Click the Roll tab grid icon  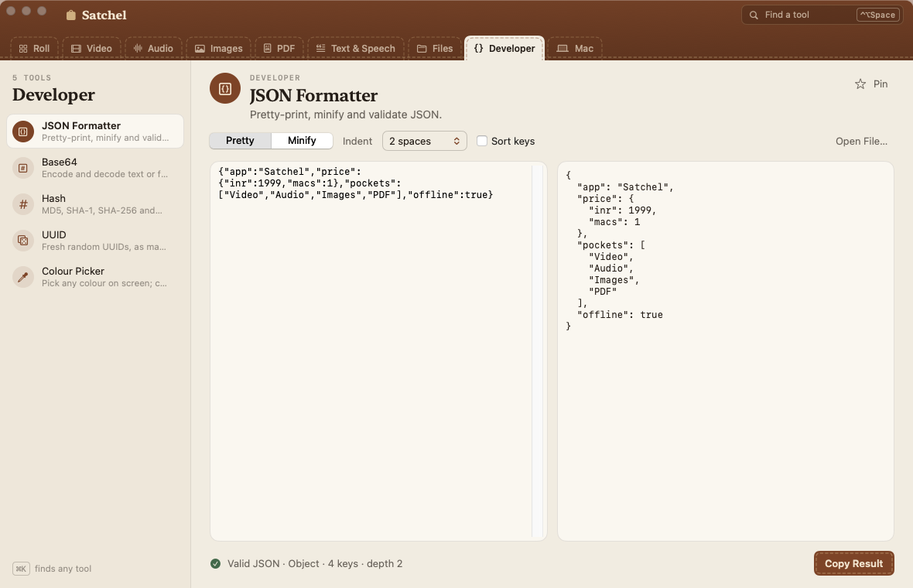coord(23,49)
